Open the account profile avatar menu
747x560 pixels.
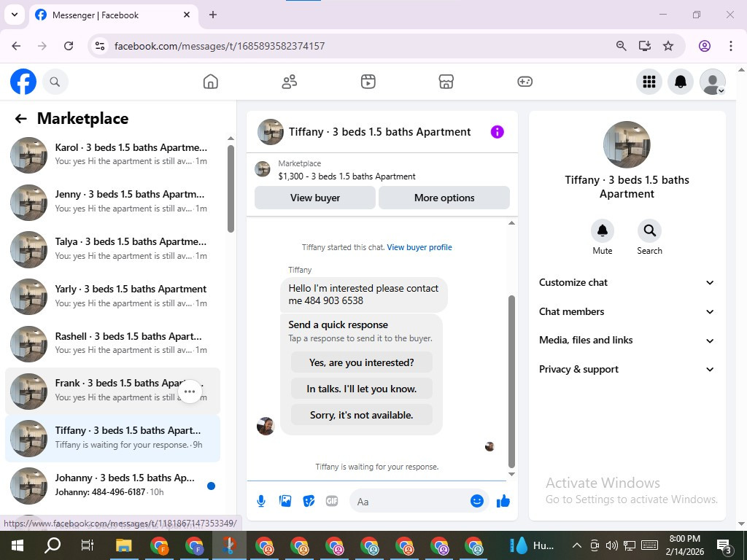click(x=712, y=82)
